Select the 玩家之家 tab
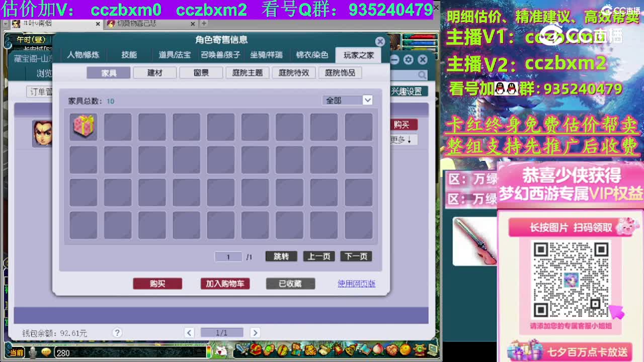 coord(359,55)
